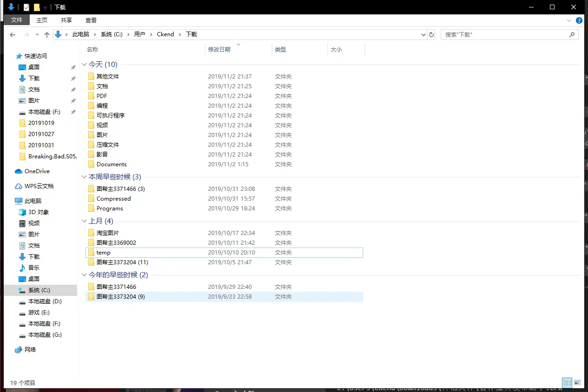Select the Documents folder icon
588x392 pixels.
pyautogui.click(x=91, y=164)
